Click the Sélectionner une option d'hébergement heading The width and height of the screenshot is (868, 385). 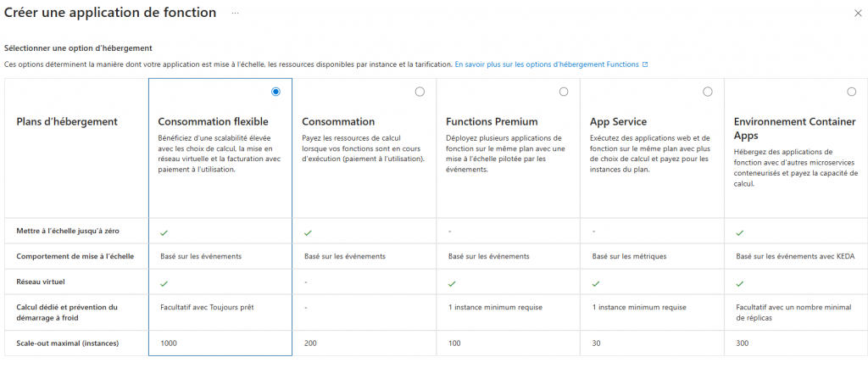[x=78, y=48]
